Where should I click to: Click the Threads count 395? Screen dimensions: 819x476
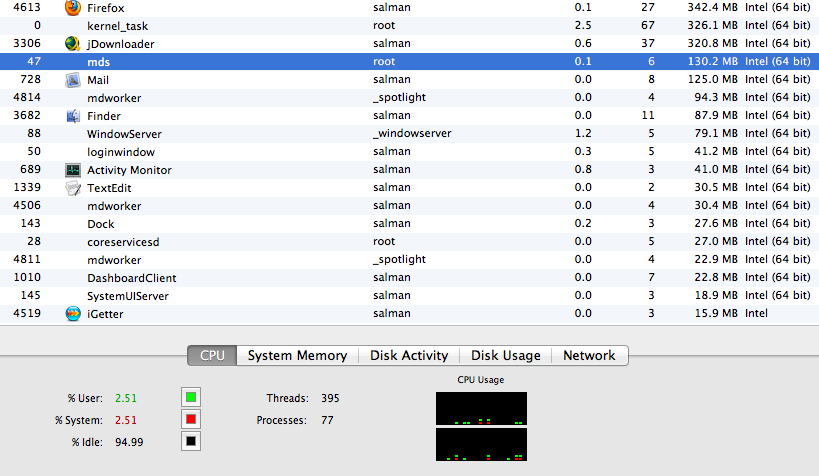330,398
